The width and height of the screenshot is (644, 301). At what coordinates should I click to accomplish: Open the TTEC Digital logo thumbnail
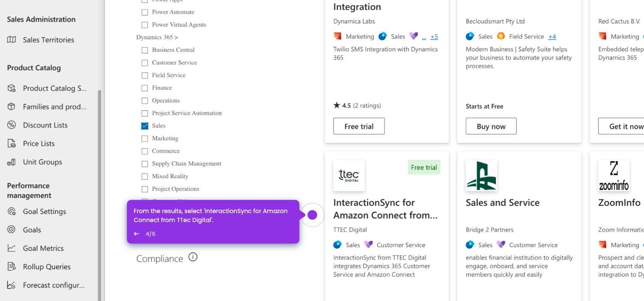point(349,176)
